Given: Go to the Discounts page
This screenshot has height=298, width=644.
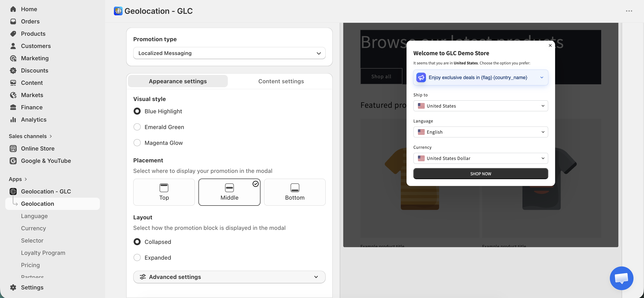Looking at the screenshot, I should pos(35,71).
